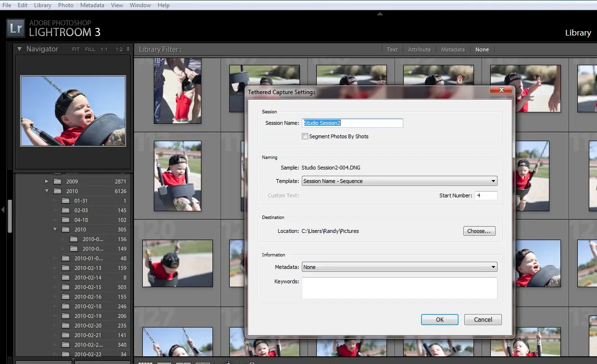Click the Lightroom Lr logo icon
597x364 pixels.
tap(15, 28)
